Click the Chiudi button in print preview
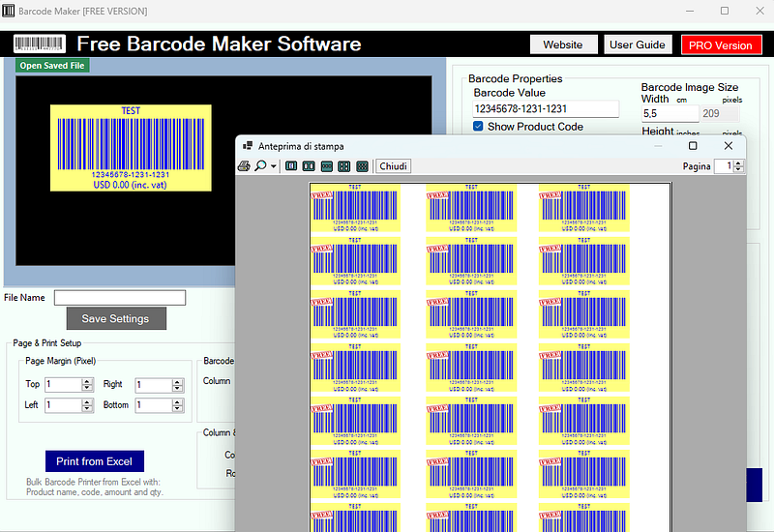 click(x=394, y=166)
